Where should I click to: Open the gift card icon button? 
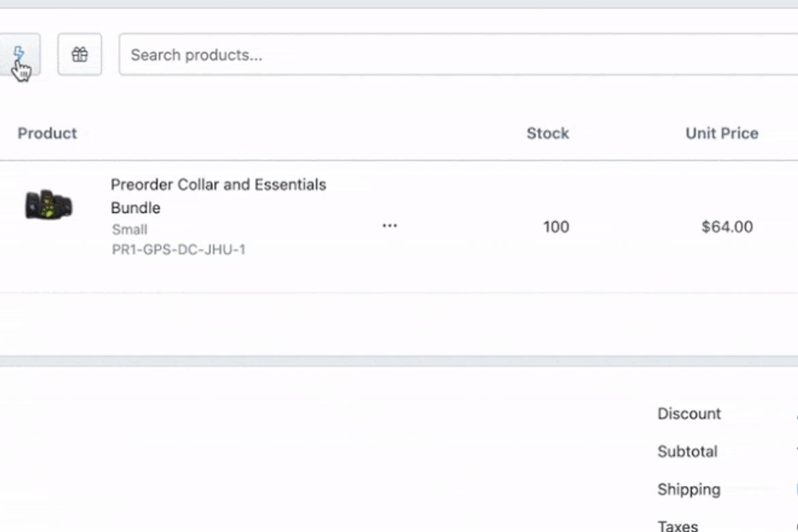79,55
